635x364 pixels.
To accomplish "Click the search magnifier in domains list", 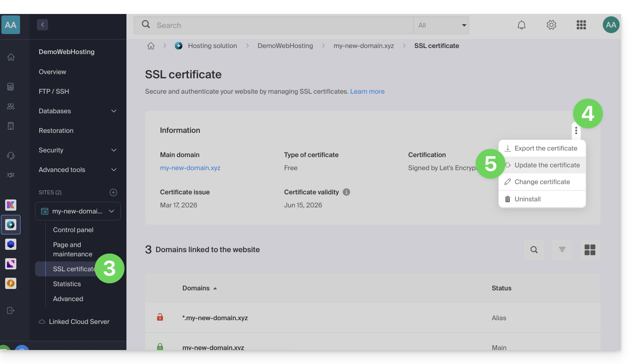I will tap(534, 250).
